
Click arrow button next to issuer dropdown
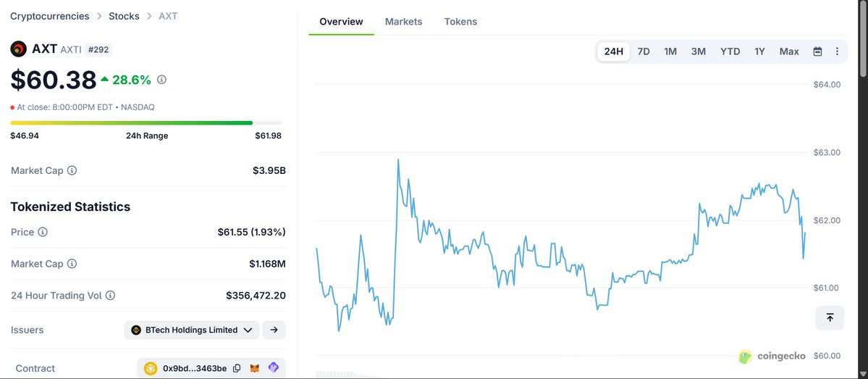[x=274, y=330]
